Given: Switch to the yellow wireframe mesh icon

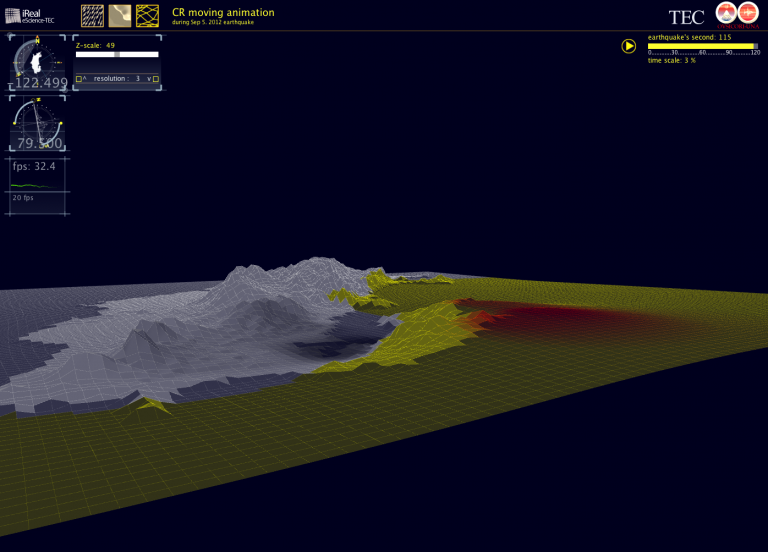Looking at the screenshot, I should pyautogui.click(x=147, y=15).
